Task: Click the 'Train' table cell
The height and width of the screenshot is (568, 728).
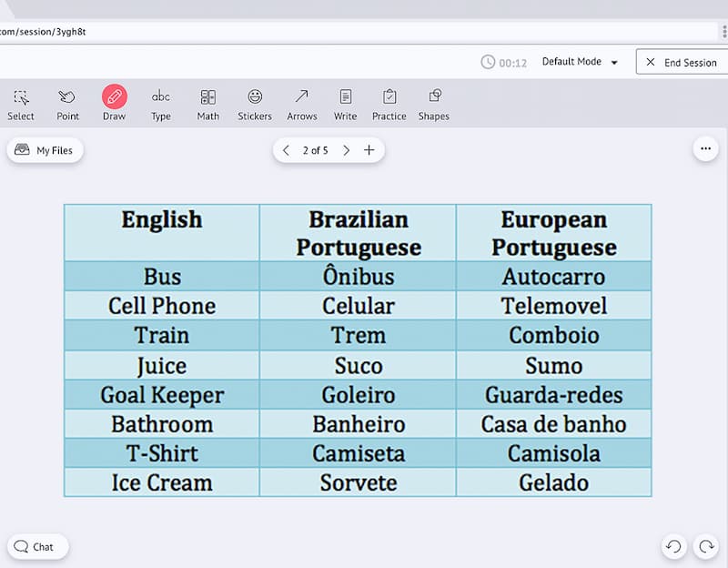Action: click(162, 335)
